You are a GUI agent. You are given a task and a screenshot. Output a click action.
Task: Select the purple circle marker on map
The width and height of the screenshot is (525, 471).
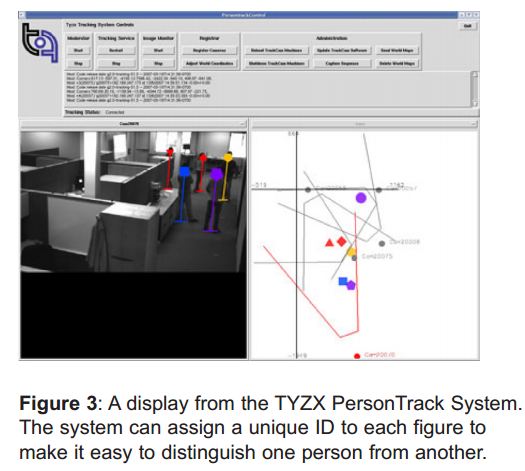361,198
